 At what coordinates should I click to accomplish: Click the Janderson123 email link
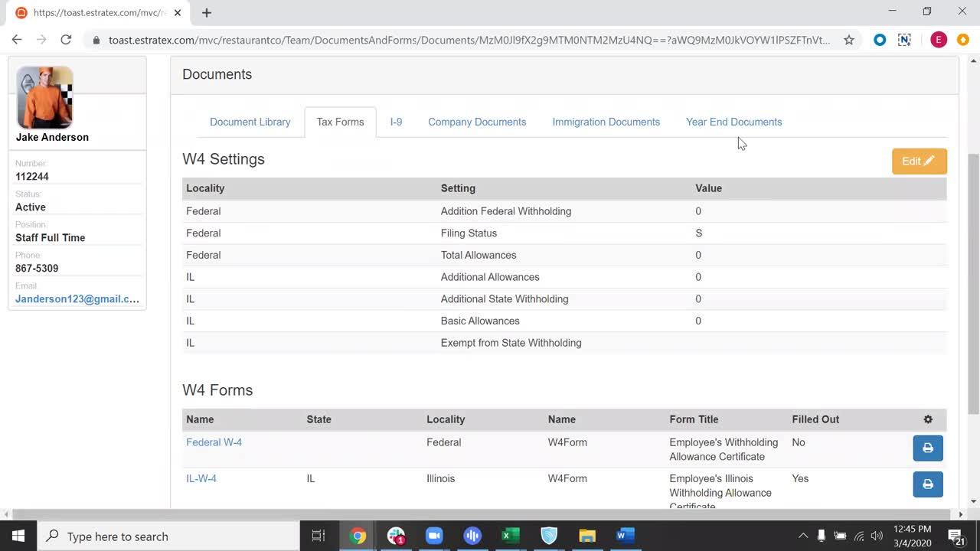77,299
